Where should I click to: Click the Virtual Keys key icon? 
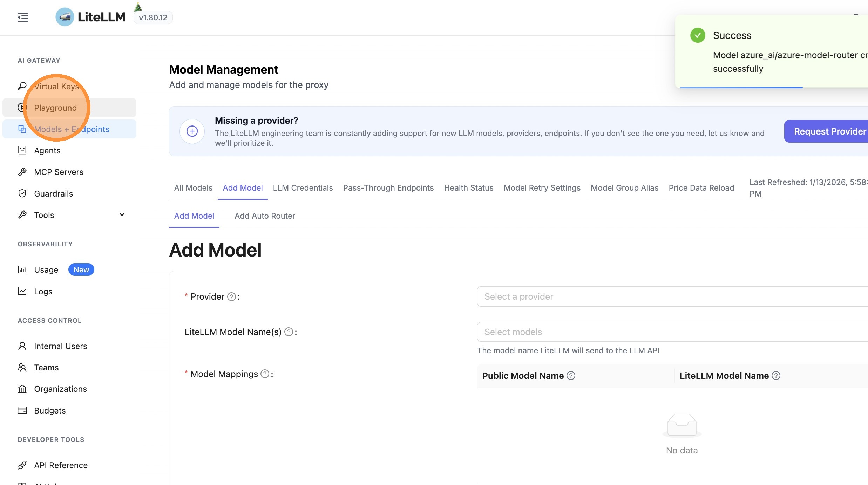pyautogui.click(x=22, y=86)
